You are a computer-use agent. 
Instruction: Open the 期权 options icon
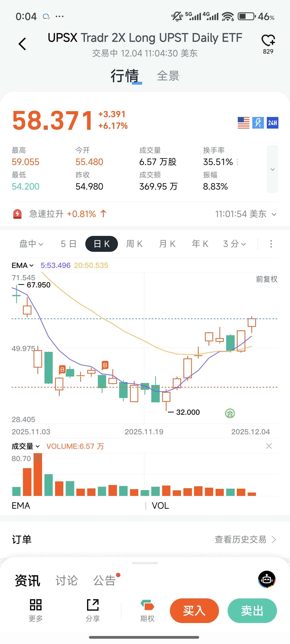(147, 605)
